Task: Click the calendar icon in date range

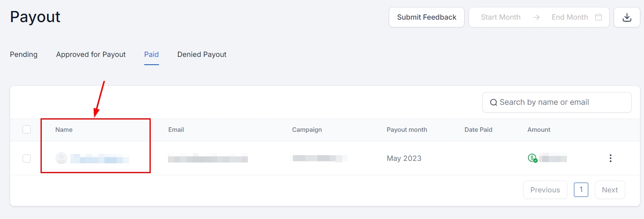Action: pos(599,17)
